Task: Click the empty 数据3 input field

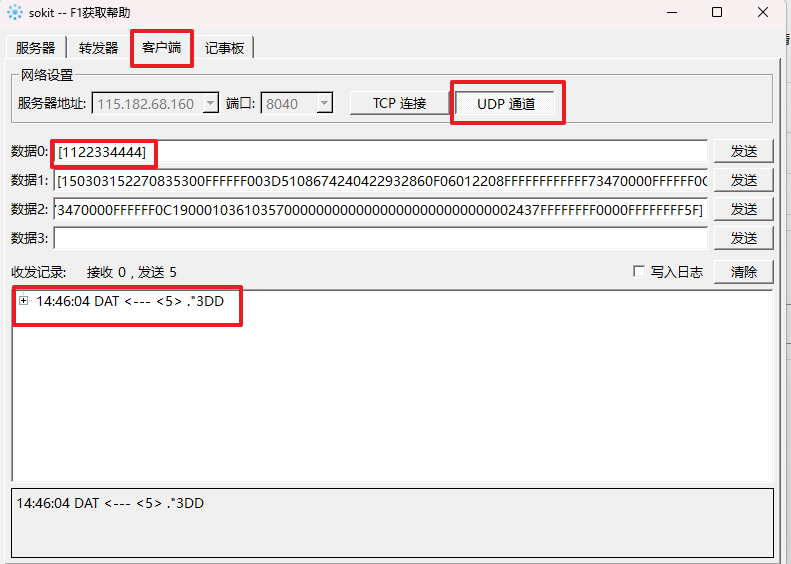Action: (380, 238)
